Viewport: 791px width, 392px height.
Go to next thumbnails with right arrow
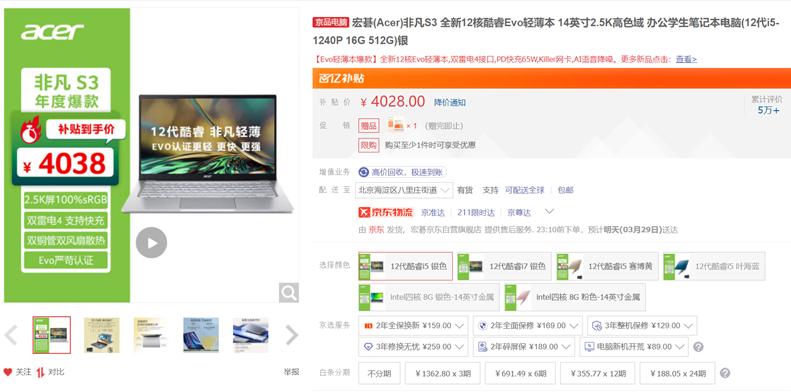(x=292, y=335)
